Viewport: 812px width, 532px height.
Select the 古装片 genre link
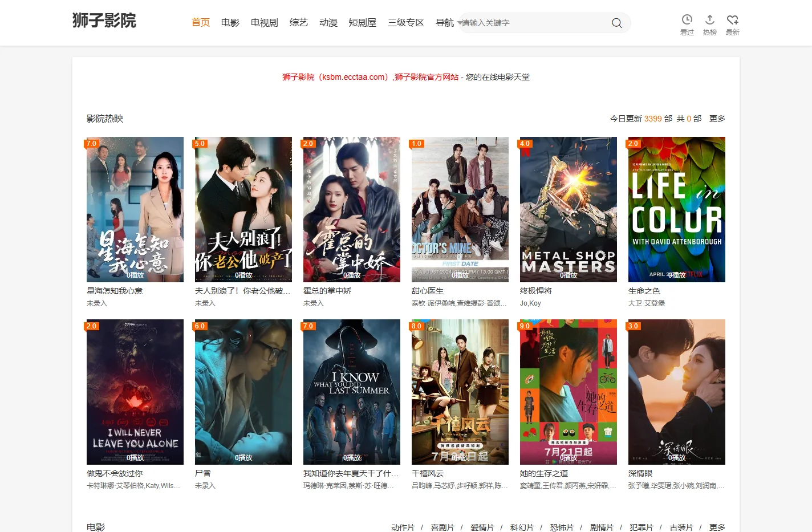click(x=681, y=527)
